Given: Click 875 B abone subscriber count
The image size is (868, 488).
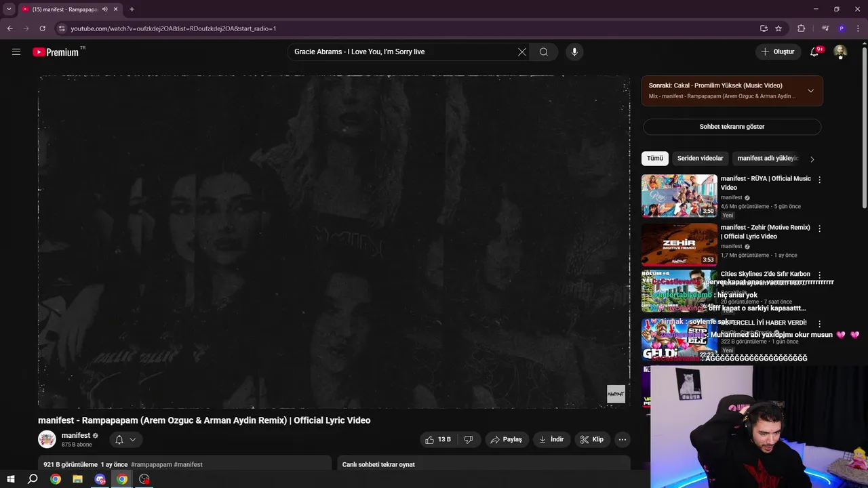Looking at the screenshot, I should [x=77, y=445].
